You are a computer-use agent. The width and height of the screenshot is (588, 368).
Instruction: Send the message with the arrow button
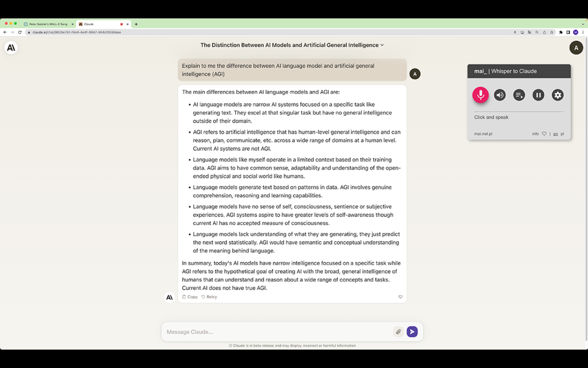click(412, 332)
